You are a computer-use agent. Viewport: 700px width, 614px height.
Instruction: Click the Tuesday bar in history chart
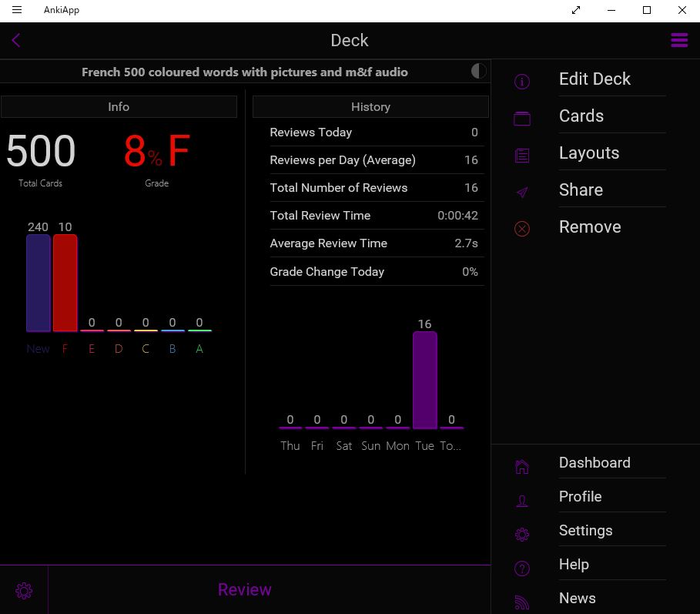424,380
